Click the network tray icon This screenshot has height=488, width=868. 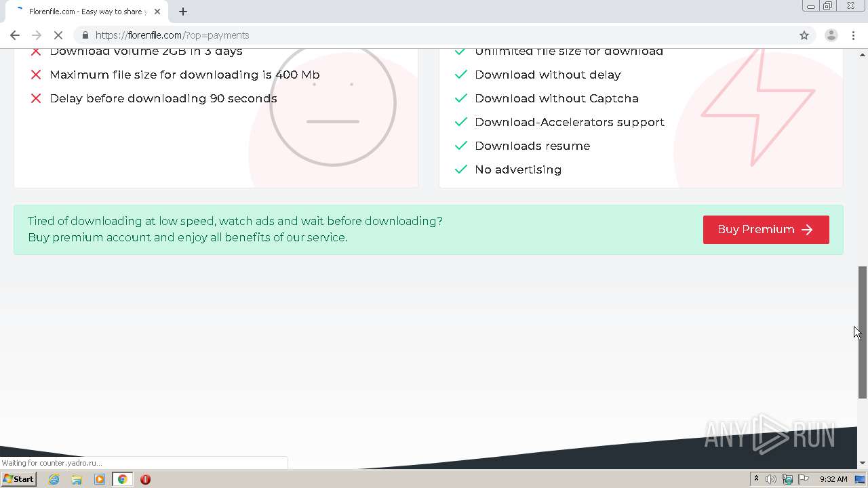[787, 479]
